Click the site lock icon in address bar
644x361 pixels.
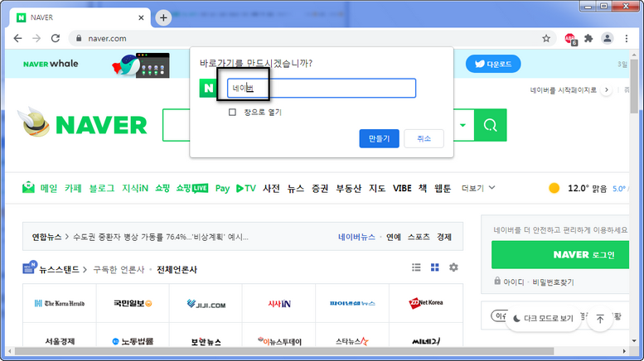click(x=79, y=39)
